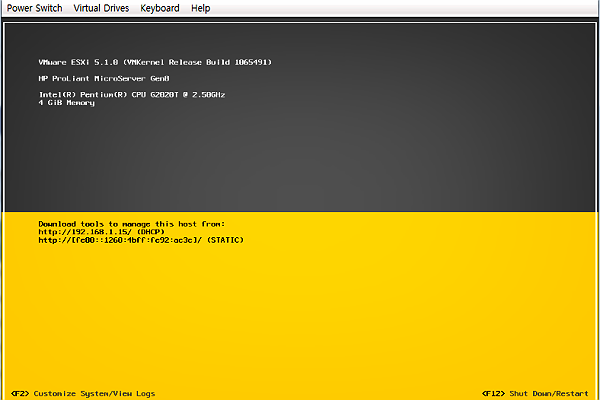Click the 4 GiB Memory text
Viewport: 600px width, 400px height.
click(67, 103)
